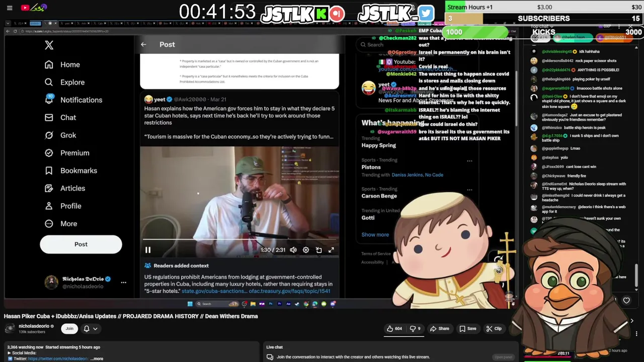
Task: Open the nicholasdeorio channel avatar
Action: (10, 329)
